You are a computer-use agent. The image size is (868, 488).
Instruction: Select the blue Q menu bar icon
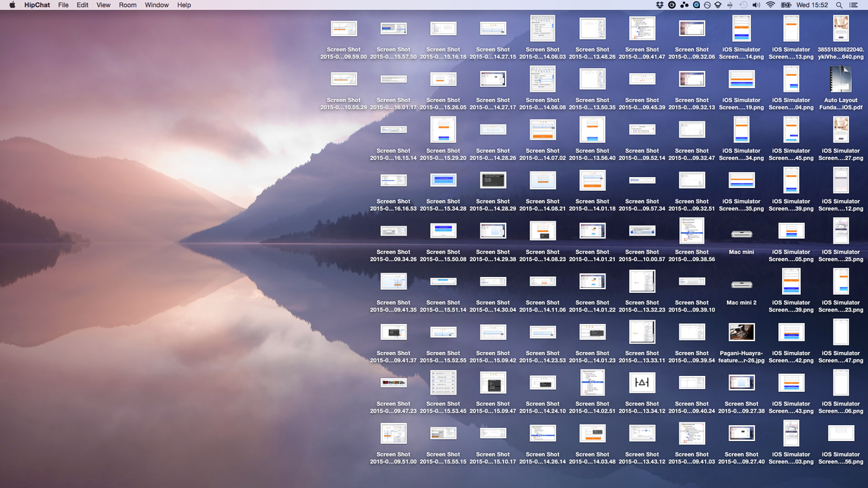(697, 5)
